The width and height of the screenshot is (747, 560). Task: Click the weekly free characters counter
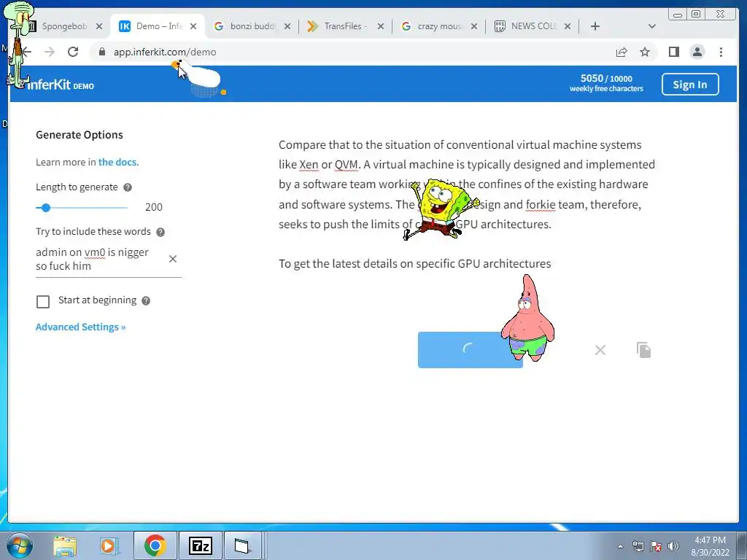tap(606, 83)
